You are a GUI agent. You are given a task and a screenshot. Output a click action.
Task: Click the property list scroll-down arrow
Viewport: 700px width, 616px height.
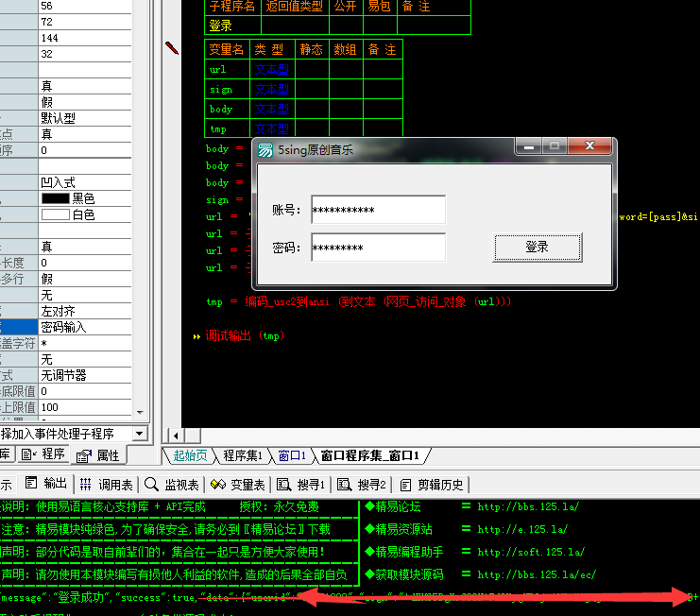[140, 413]
